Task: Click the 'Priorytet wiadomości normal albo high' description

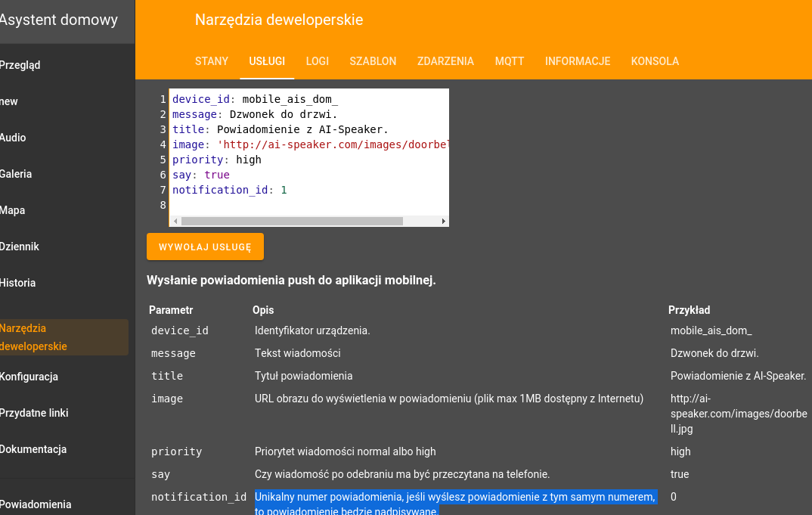Action: click(346, 451)
